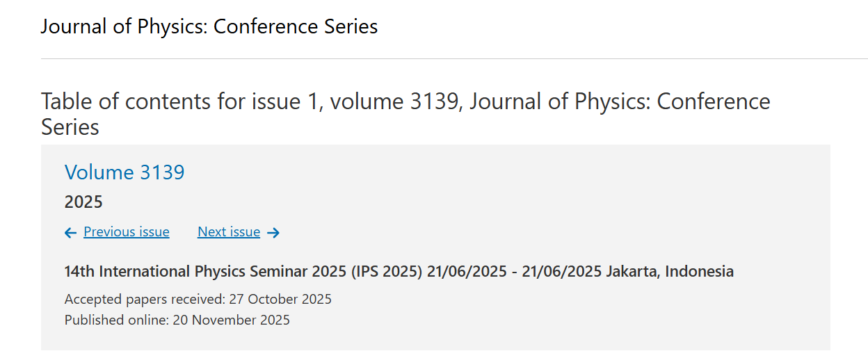Click the left arrow beside Previous issue

pyautogui.click(x=70, y=233)
